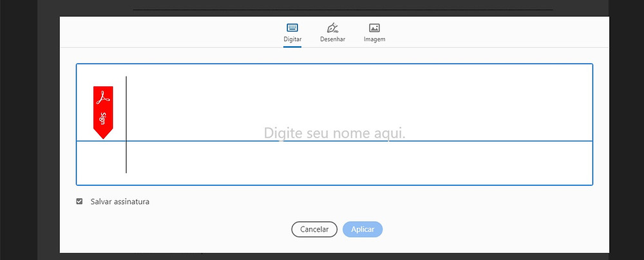The height and width of the screenshot is (260, 644).
Task: Uncheck the Salvar assinatura checkbox
Action: (80, 201)
